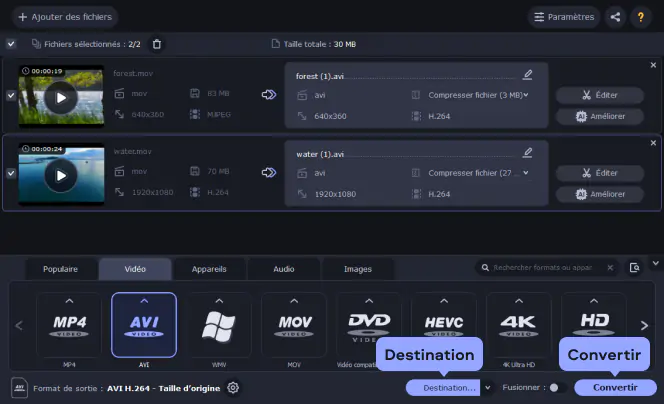This screenshot has width=664, height=404.
Task: Switch to the Populaire tab
Action: (61, 269)
